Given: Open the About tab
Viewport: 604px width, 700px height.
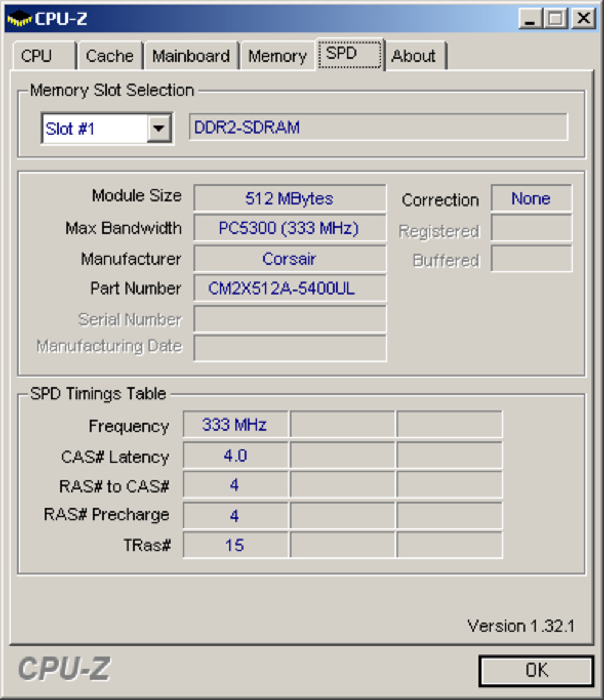Looking at the screenshot, I should (x=415, y=56).
